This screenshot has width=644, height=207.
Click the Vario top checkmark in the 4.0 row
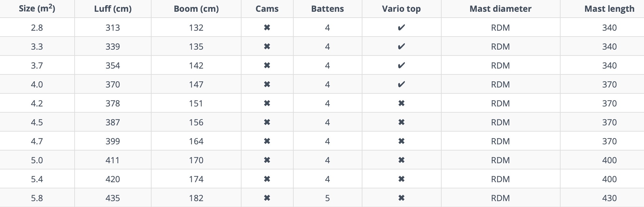401,84
